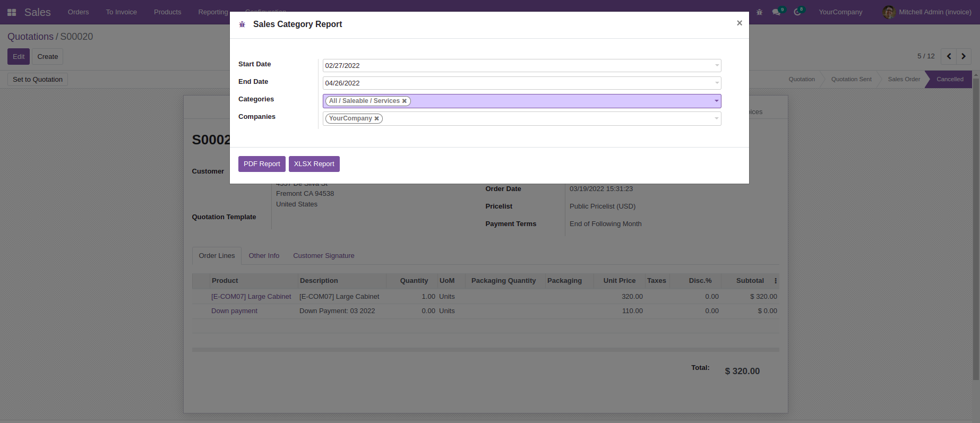Open the End Date picker dropdown

point(717,83)
